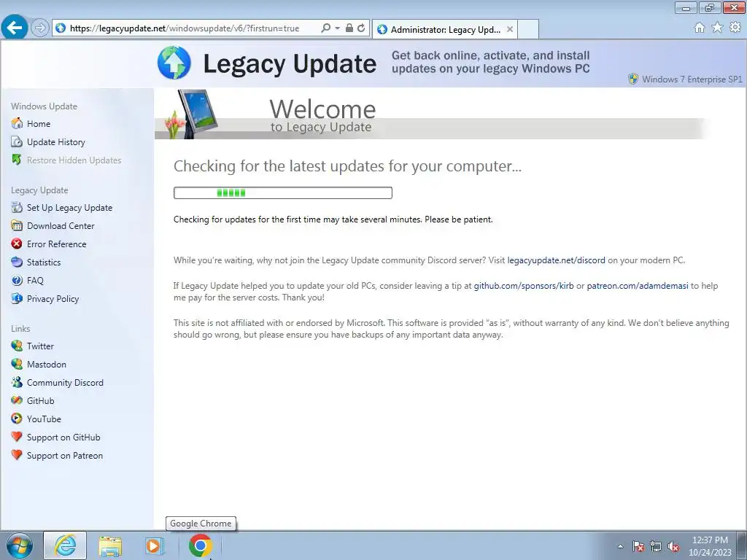Click the browser Back arrow button
This screenshot has height=560, width=747.
point(15,28)
